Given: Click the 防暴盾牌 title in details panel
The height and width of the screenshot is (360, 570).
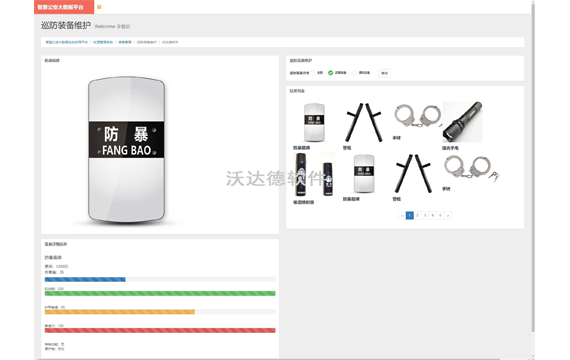Looking at the screenshot, I should [x=53, y=257].
